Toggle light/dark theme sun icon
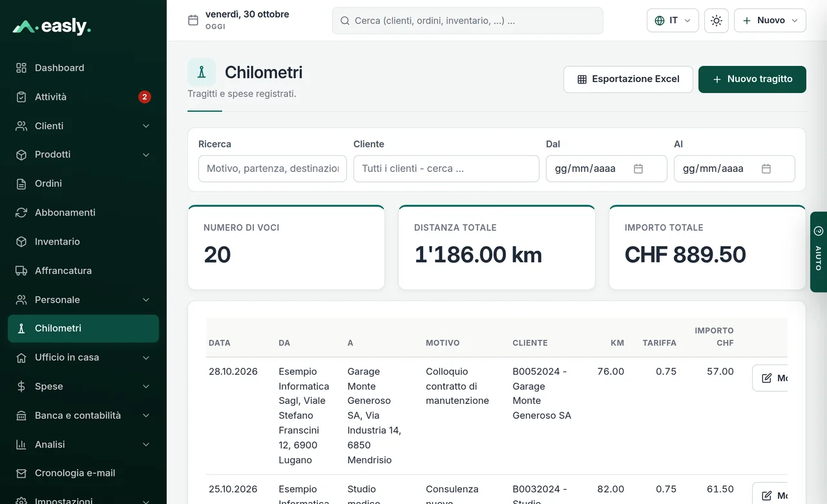 717,21
